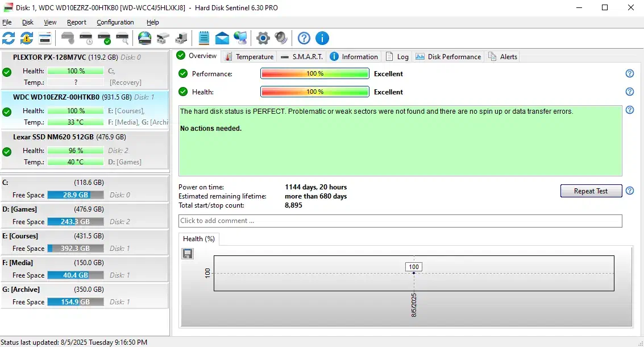Image resolution: width=644 pixels, height=347 pixels.
Task: Click the blue notepad report icon
Action: tap(204, 38)
